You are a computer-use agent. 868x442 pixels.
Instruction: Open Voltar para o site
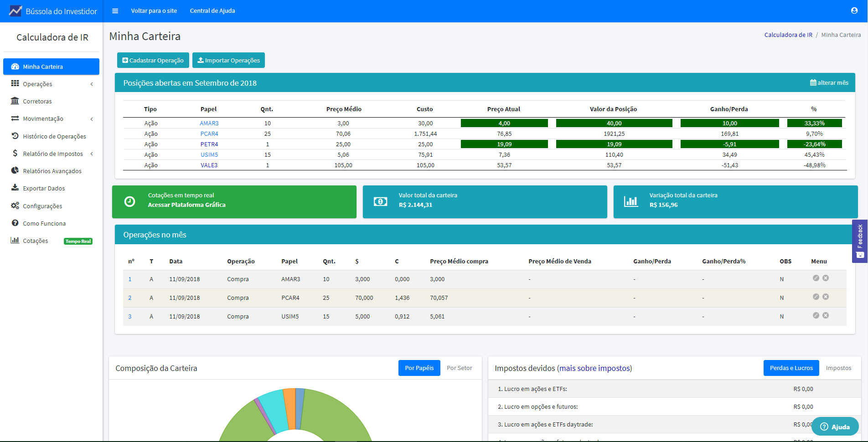(x=154, y=10)
